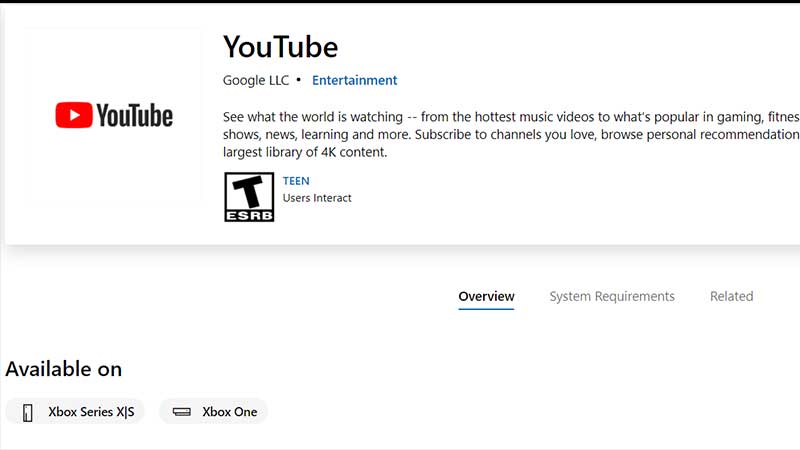Click the Users Interact descriptor text
Screen dimensions: 800x450
[x=317, y=198]
